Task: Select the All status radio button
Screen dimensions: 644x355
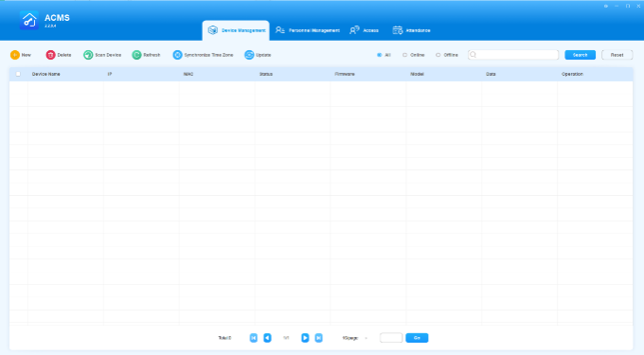Action: point(380,55)
